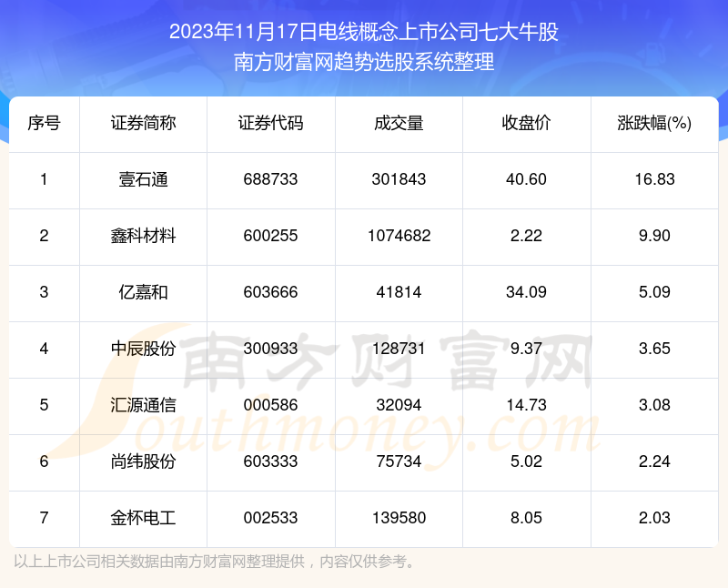
Task: Click the '证券代码' column header
Action: click(270, 123)
